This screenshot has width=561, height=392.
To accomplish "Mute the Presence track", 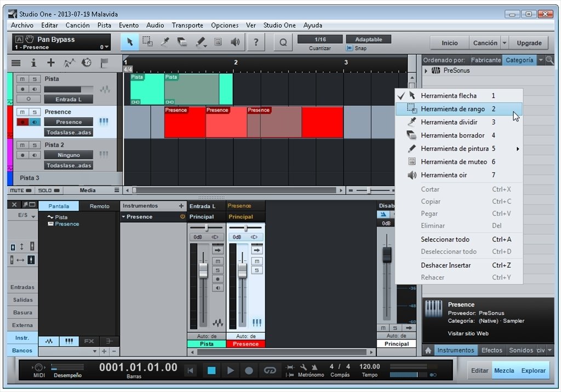I will [22, 112].
